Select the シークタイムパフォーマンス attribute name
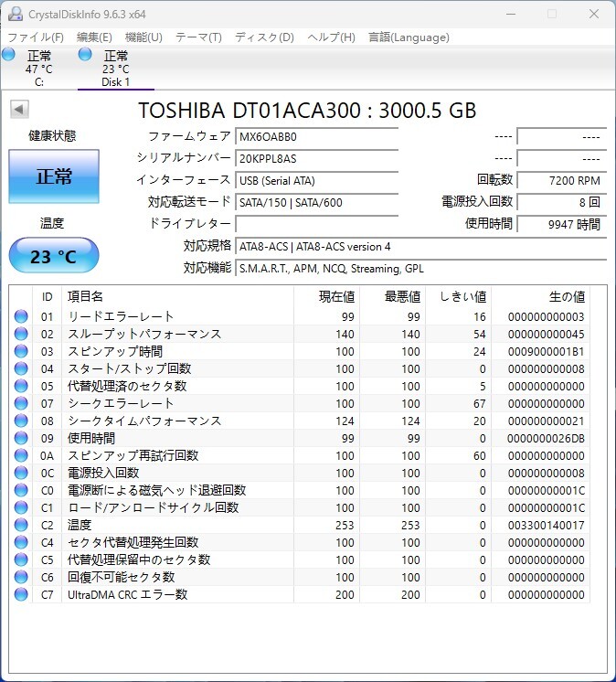The image size is (616, 682). point(144,421)
